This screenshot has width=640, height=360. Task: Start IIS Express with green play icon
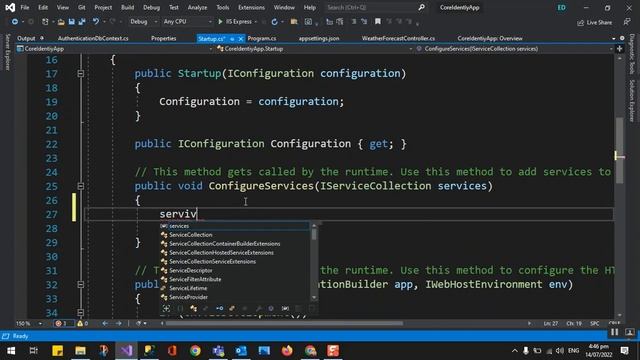[220, 22]
